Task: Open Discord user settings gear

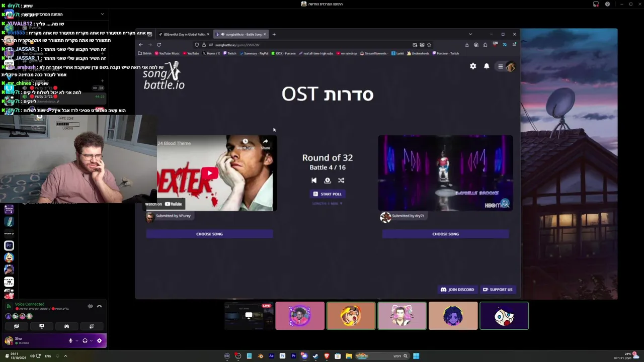Action: click(99, 341)
